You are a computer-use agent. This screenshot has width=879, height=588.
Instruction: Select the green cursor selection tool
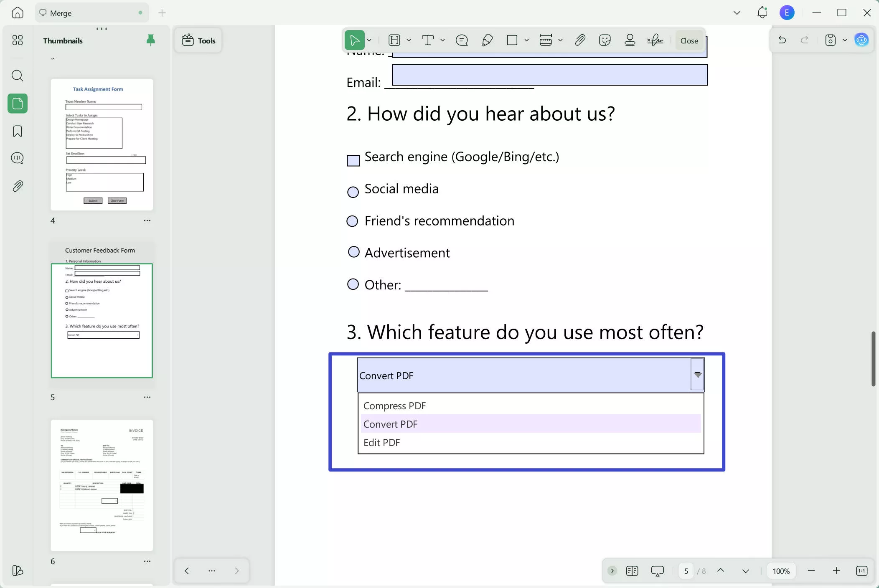pyautogui.click(x=354, y=40)
